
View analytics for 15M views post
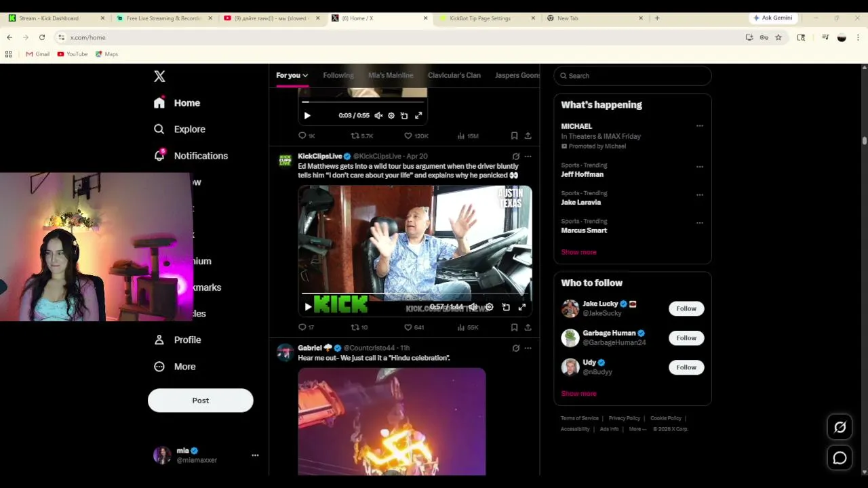click(x=468, y=136)
